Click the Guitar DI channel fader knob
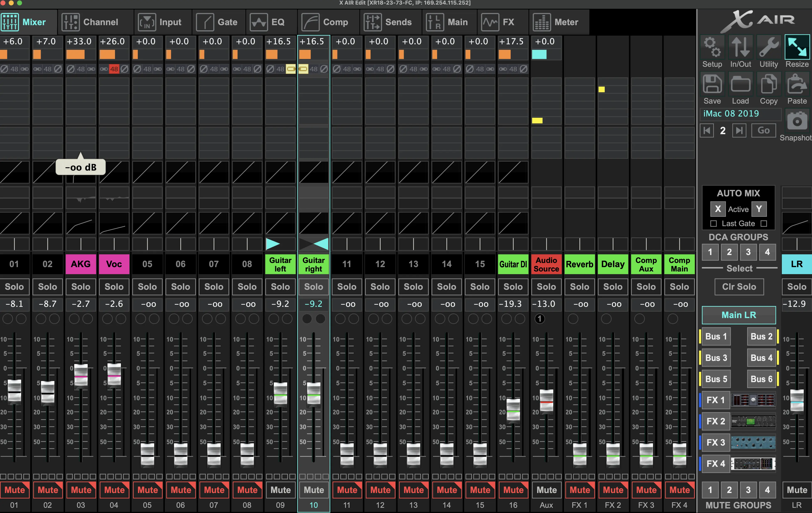This screenshot has height=513, width=812. (x=513, y=410)
